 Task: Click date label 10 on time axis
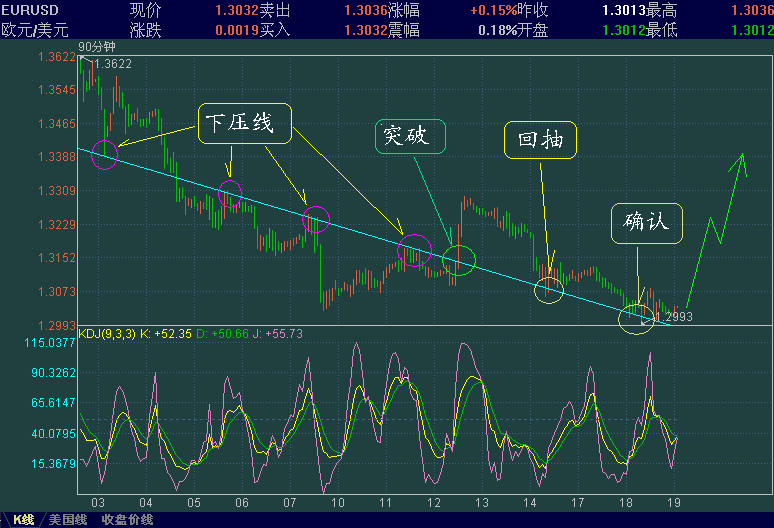(x=338, y=503)
